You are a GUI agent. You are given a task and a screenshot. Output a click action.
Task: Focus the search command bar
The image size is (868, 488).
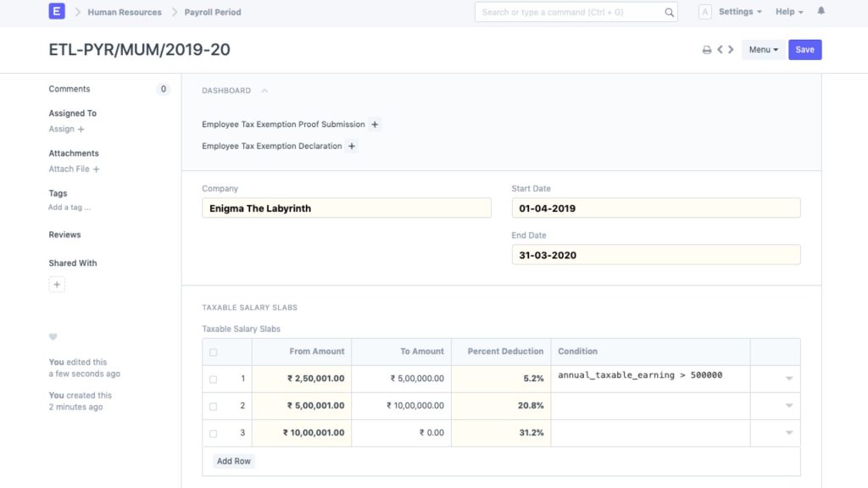point(576,12)
